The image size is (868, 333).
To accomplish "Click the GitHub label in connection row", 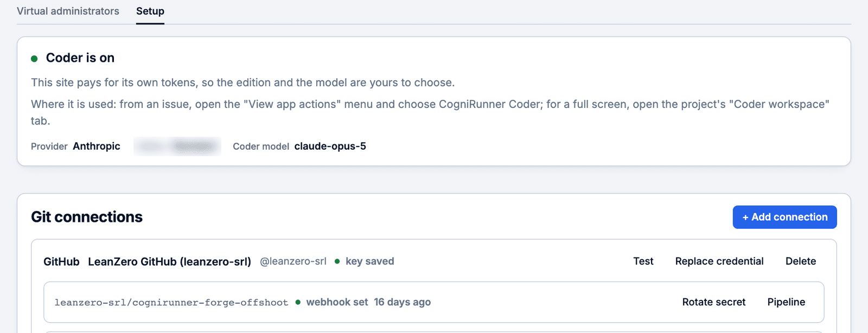I will tap(61, 261).
